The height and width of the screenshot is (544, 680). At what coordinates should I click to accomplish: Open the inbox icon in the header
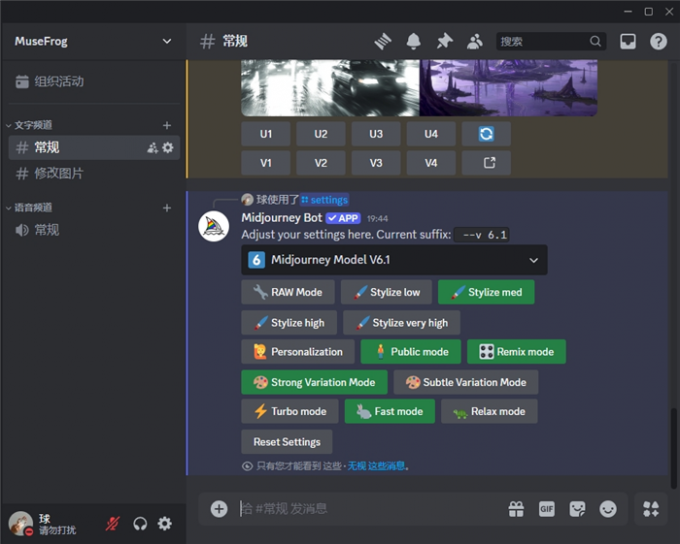point(628,42)
